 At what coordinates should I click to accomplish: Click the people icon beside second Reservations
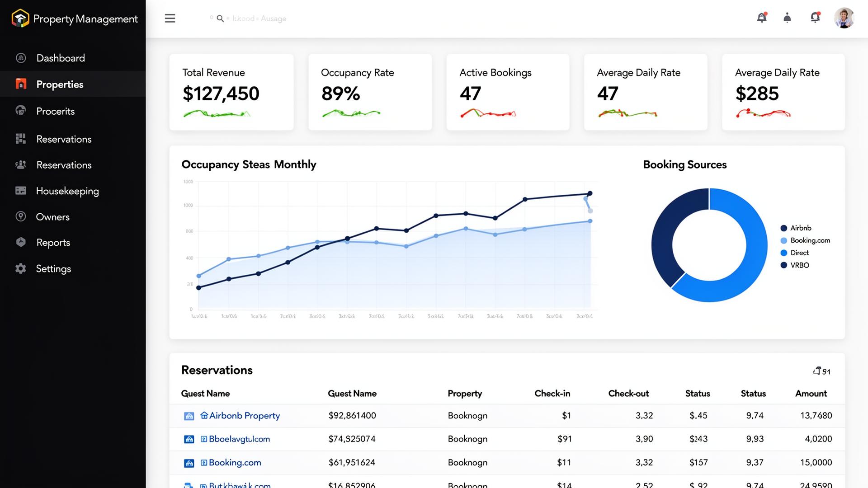point(21,164)
